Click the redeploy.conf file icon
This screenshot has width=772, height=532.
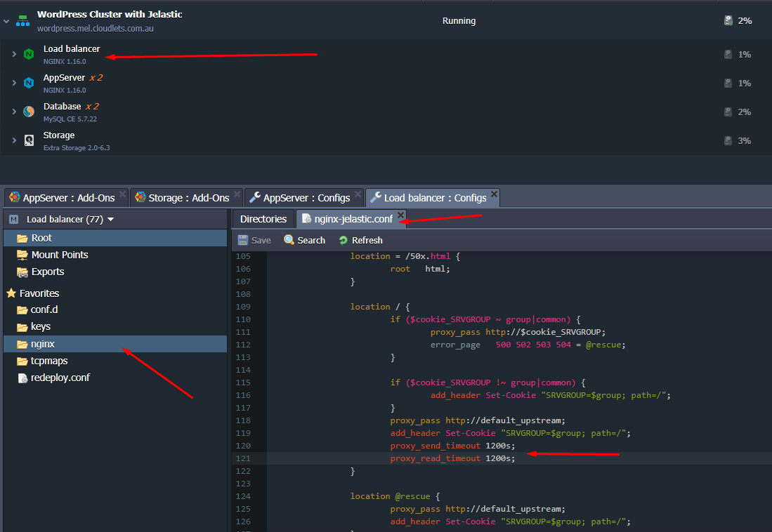click(x=22, y=378)
